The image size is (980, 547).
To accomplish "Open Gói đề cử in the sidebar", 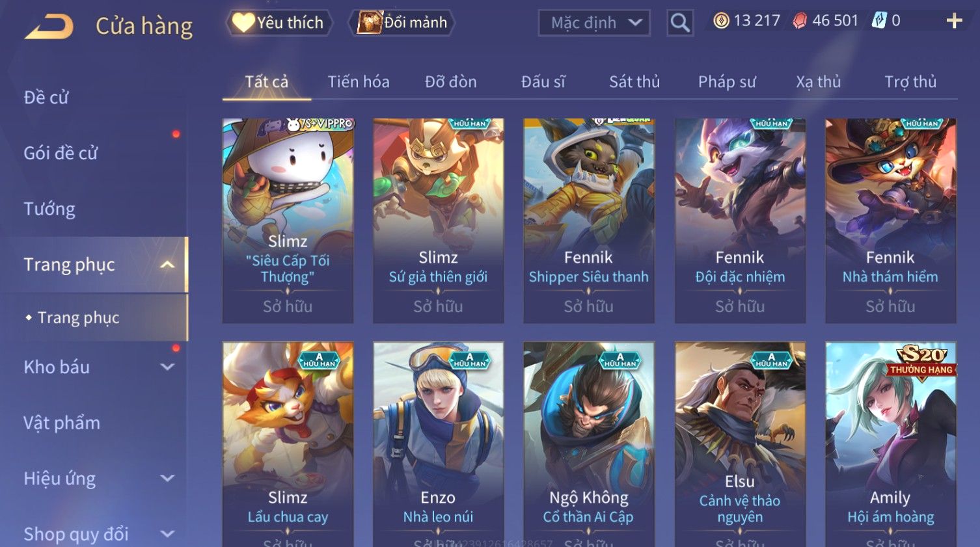I will 61,153.
